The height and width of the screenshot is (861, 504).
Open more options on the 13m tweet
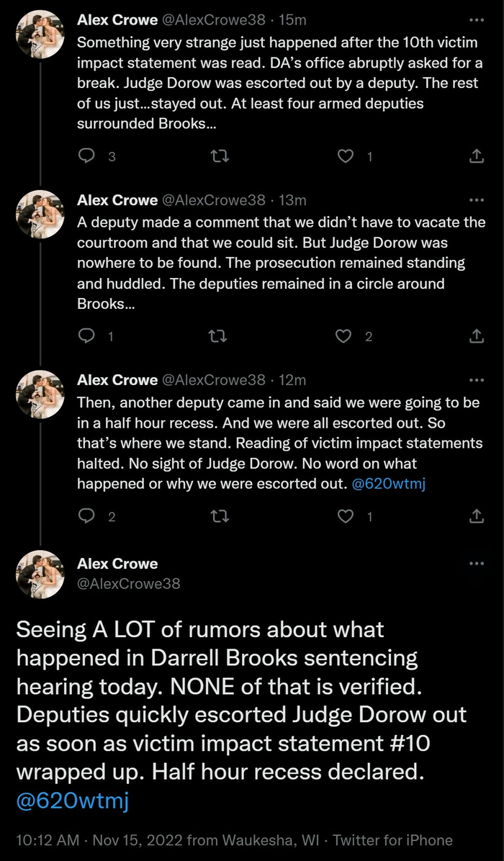[476, 199]
